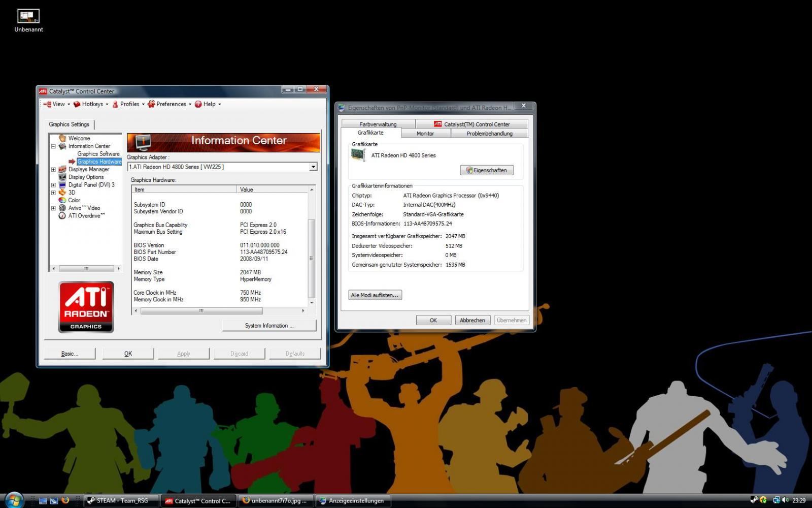
Task: Click the Displays Manager tree icon
Action: (x=62, y=169)
